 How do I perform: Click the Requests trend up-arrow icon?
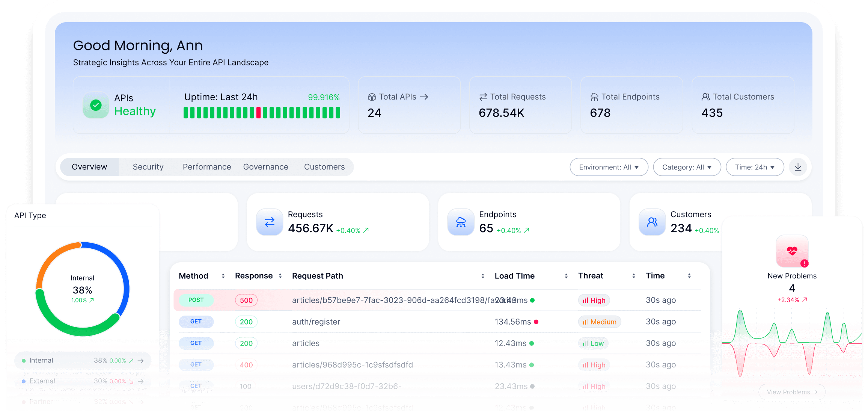click(x=366, y=230)
